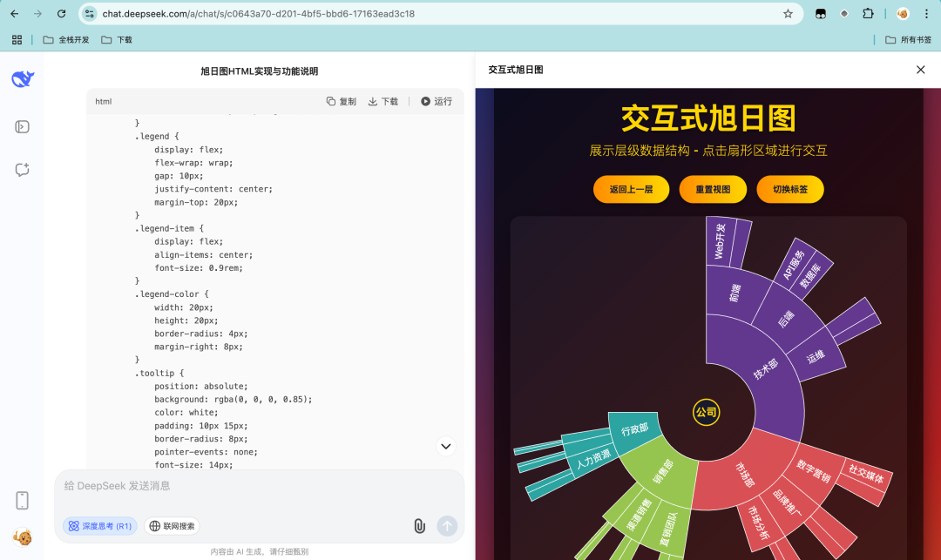Screen dimensions: 941x560
Task: Toggle 联网搜索 web search
Action: (173, 526)
